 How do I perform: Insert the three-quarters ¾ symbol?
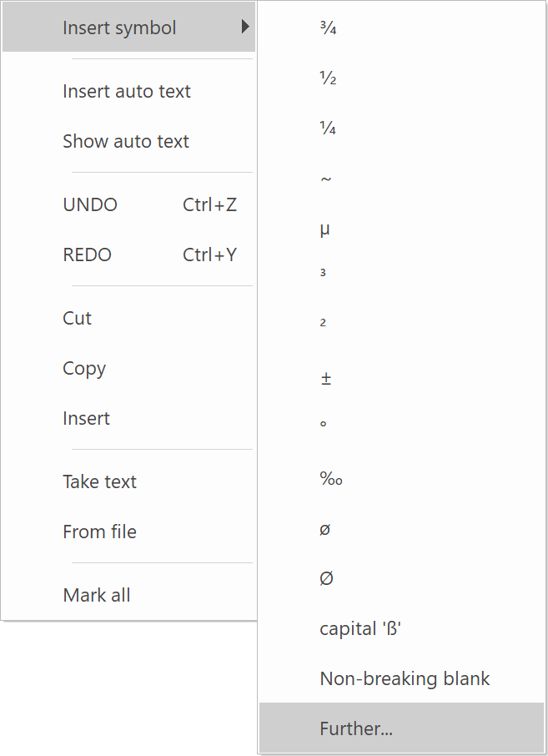(x=327, y=28)
